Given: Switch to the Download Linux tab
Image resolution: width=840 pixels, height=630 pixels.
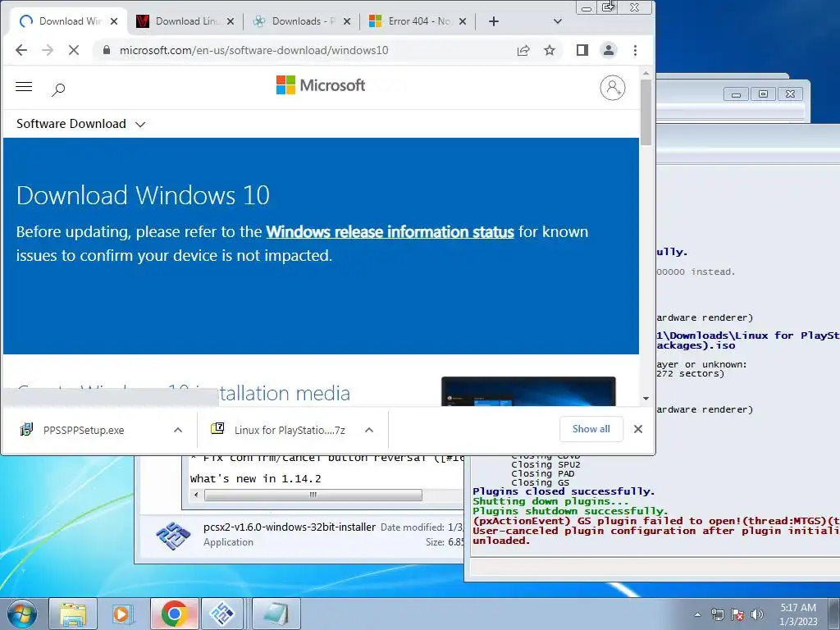Looking at the screenshot, I should (185, 21).
